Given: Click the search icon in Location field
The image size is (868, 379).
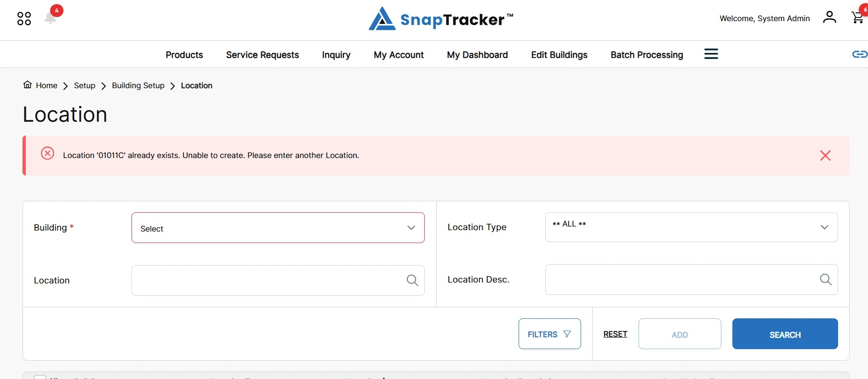Looking at the screenshot, I should [412, 280].
